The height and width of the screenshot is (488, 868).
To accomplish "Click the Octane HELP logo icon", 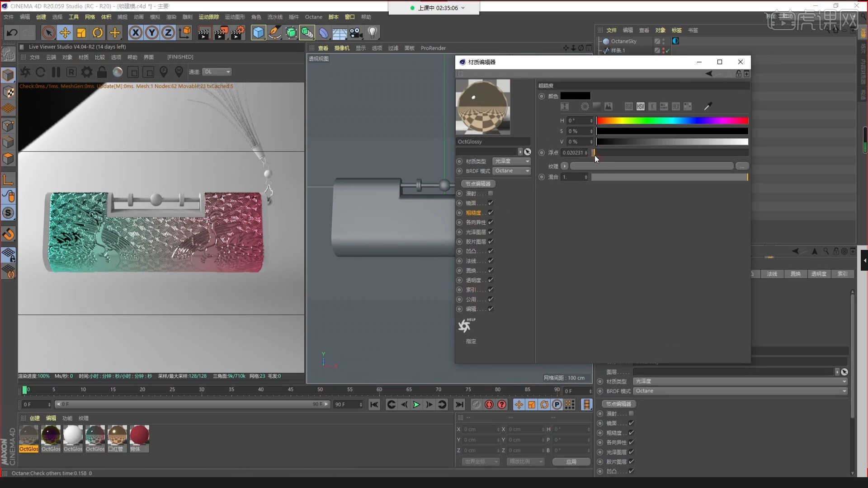I will [466, 325].
